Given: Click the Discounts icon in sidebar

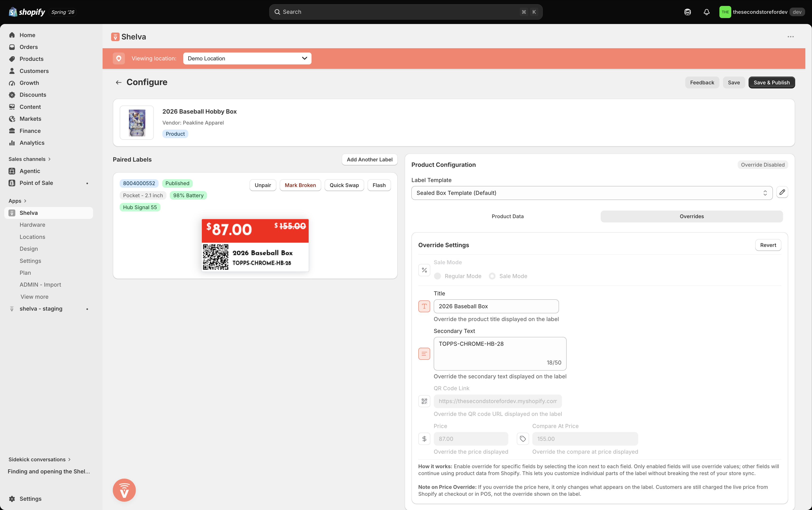Looking at the screenshot, I should coord(12,95).
